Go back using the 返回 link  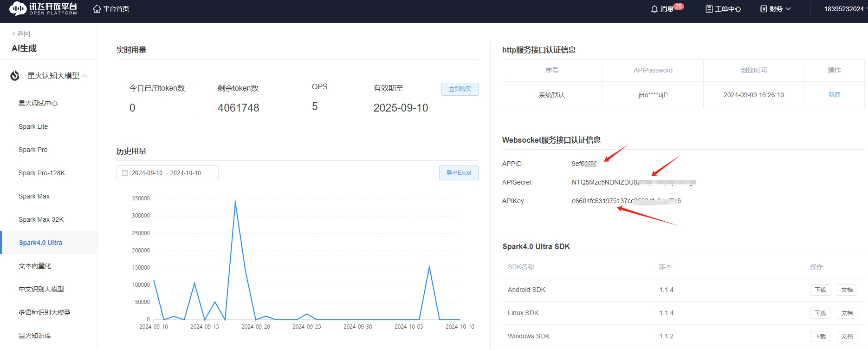(21, 33)
